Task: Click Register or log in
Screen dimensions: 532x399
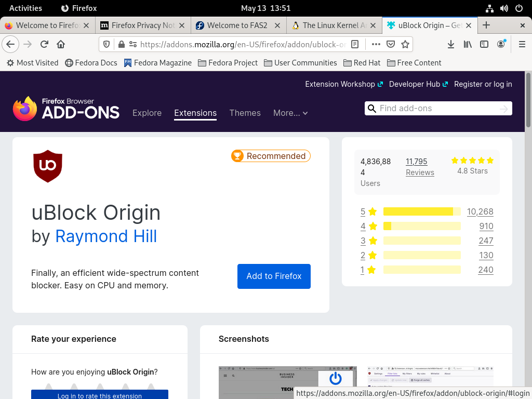Action: coord(483,84)
